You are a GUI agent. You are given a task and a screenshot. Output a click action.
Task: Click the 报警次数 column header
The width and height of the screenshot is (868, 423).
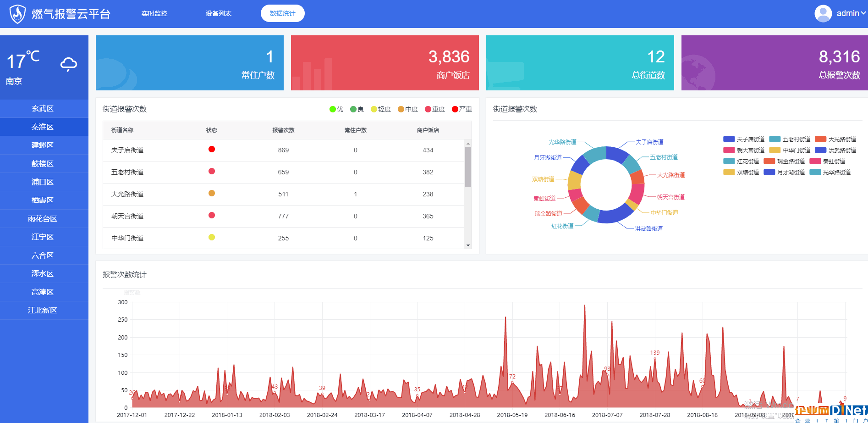point(283,130)
